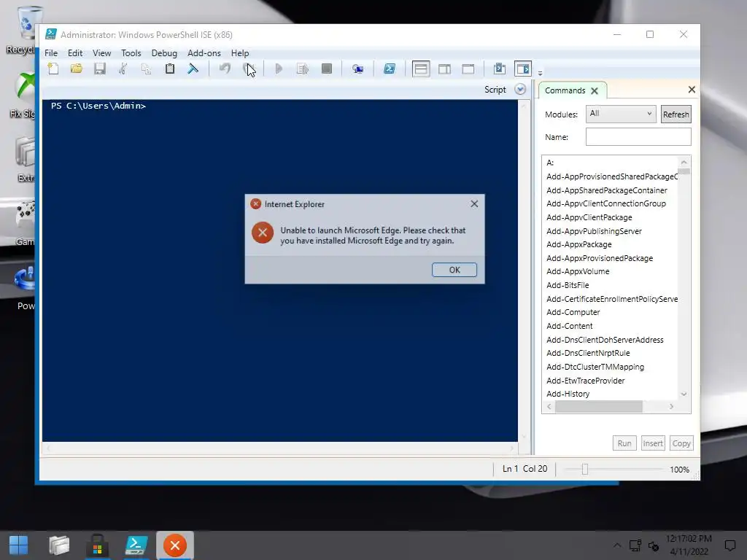Select Add-EtwTraceProvider in command list
The width and height of the screenshot is (747, 560).
click(586, 381)
